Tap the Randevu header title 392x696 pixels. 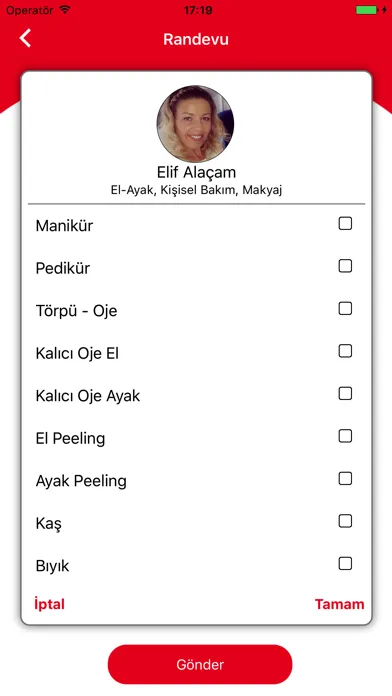pyautogui.click(x=196, y=39)
